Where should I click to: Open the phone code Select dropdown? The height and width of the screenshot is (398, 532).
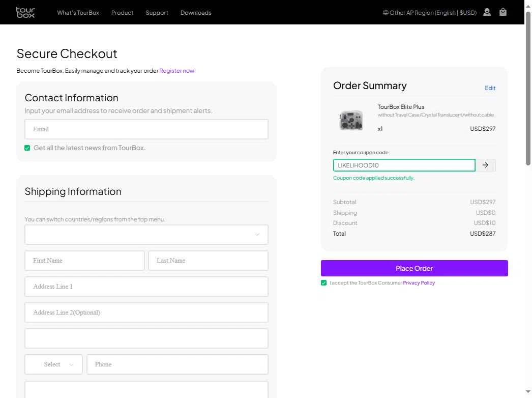tap(53, 364)
